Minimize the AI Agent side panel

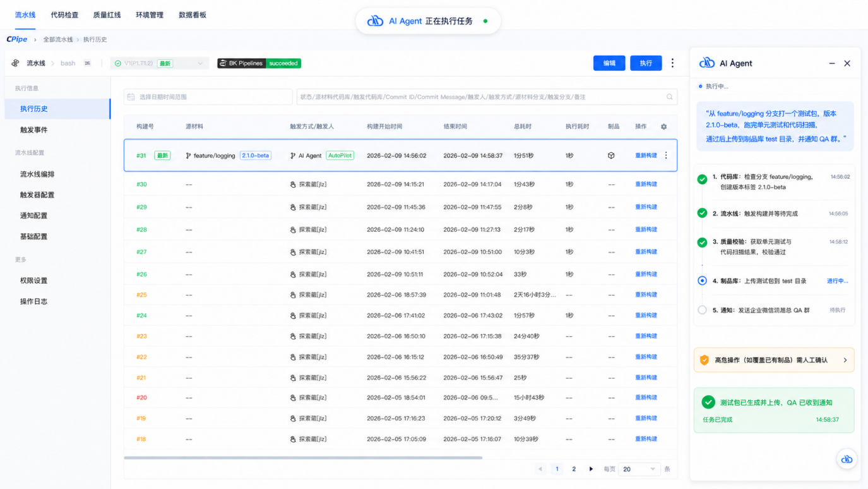pyautogui.click(x=832, y=63)
